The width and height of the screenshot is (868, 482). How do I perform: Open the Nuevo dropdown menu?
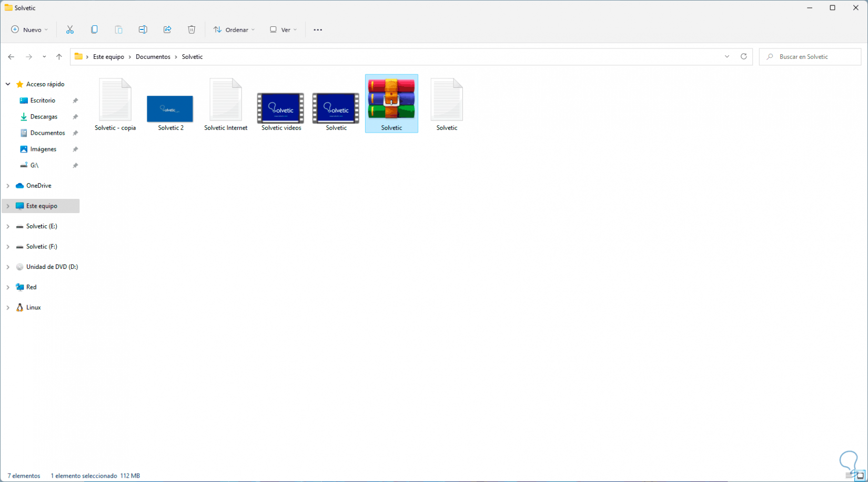click(x=29, y=29)
